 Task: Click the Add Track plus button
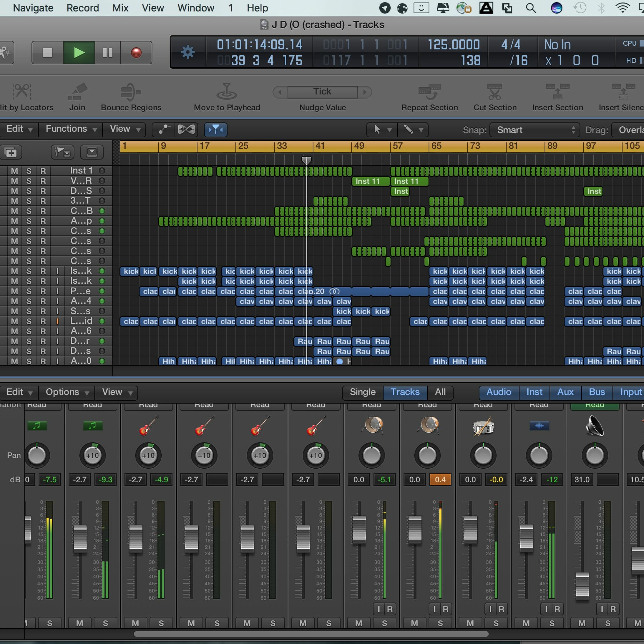(x=11, y=153)
